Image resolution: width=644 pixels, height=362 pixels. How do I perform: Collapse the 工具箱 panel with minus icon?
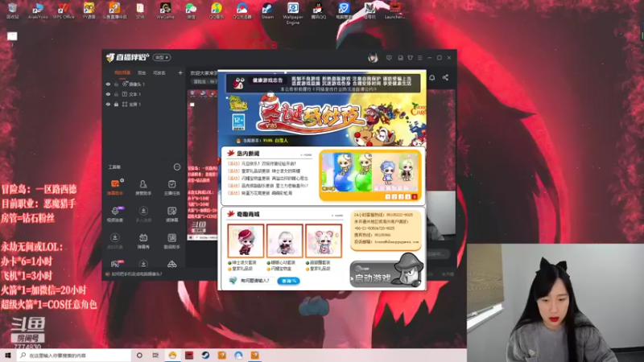[177, 167]
